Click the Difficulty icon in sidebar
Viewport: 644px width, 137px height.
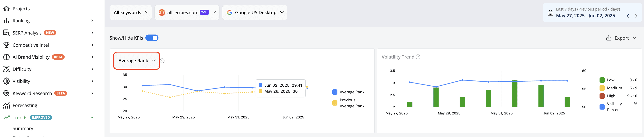6,69
